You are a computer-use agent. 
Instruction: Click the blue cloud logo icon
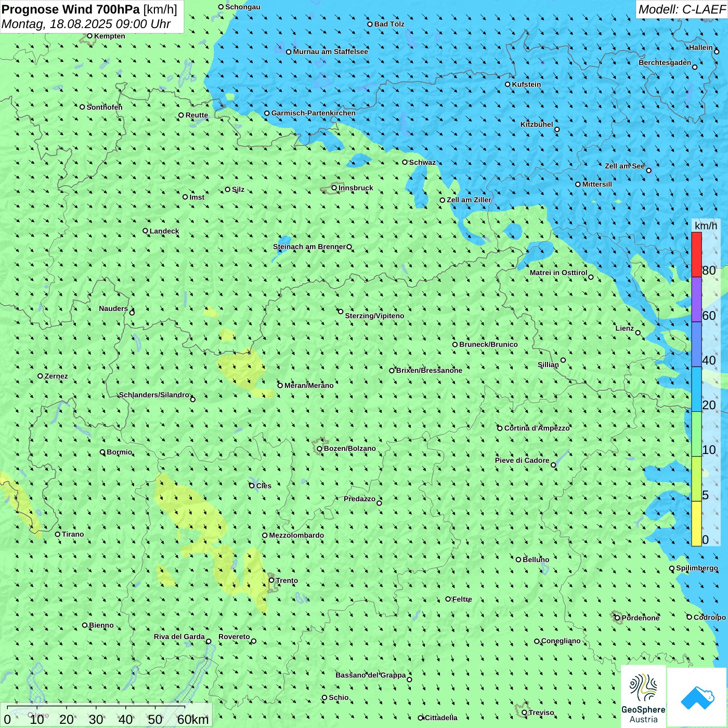[697, 697]
